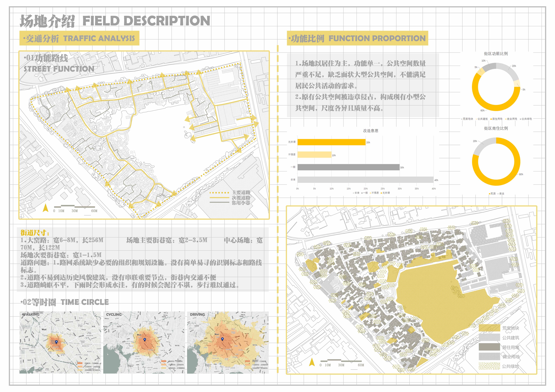The width and height of the screenshot is (555, 392).
Task: Click the north arrow on the land-use map
Action: (312, 362)
